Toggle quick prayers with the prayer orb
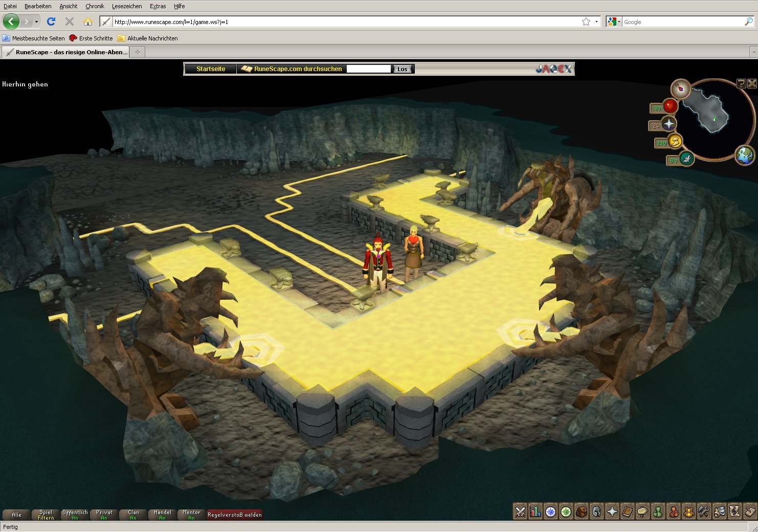Viewport: 758px width, 532px height. coord(669,124)
